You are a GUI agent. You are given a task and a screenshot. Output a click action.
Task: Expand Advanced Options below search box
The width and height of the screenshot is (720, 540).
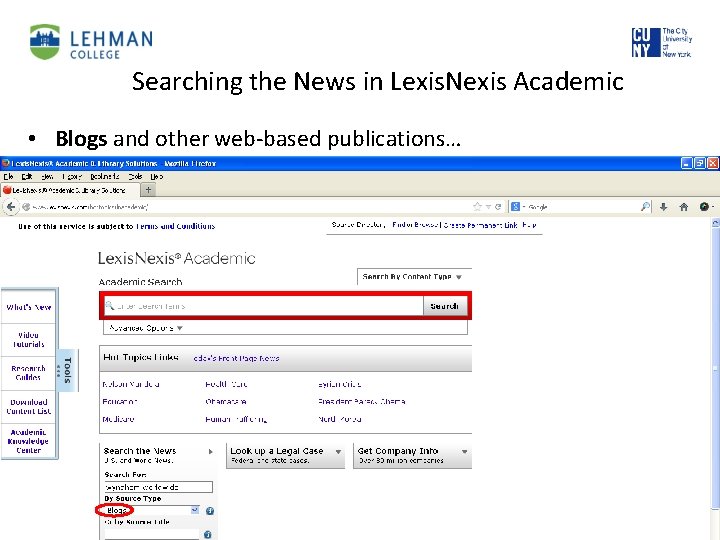[146, 328]
